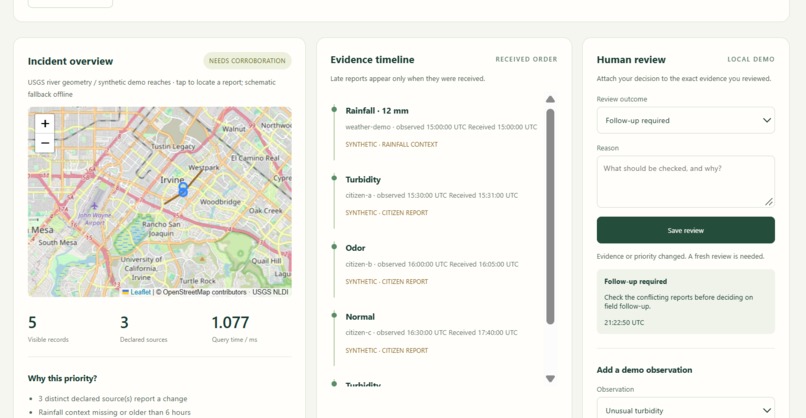The image size is (806, 418).
Task: Open the Review outcome dropdown
Action: point(685,120)
